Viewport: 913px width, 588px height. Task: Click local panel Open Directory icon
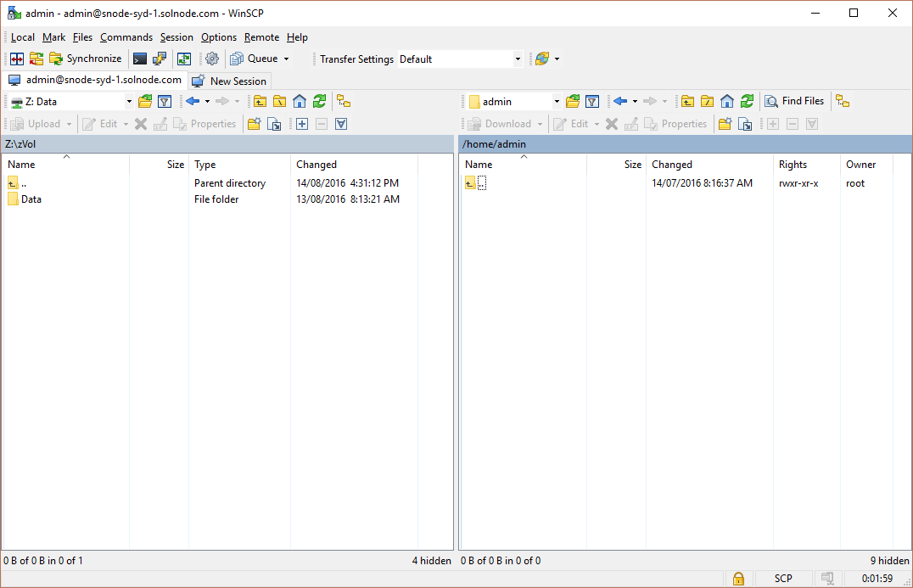pyautogui.click(x=145, y=101)
